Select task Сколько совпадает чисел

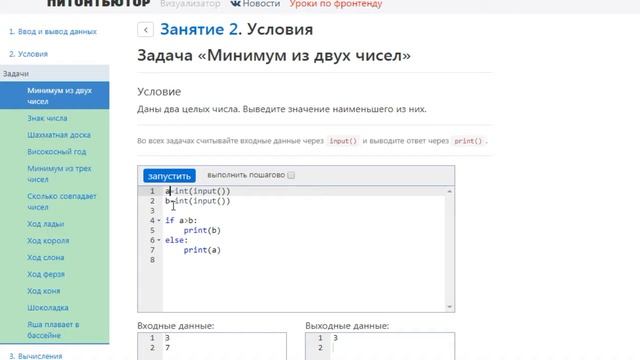pyautogui.click(x=62, y=202)
